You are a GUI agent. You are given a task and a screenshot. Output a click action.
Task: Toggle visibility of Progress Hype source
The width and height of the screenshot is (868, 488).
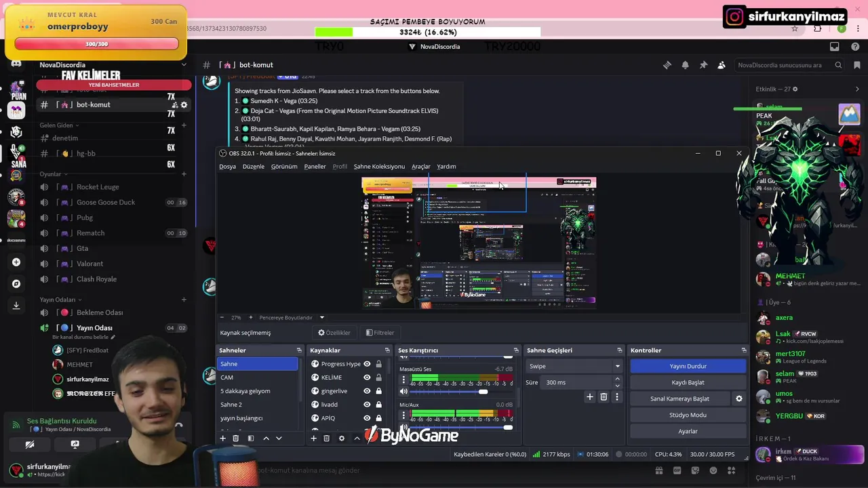[367, 364]
